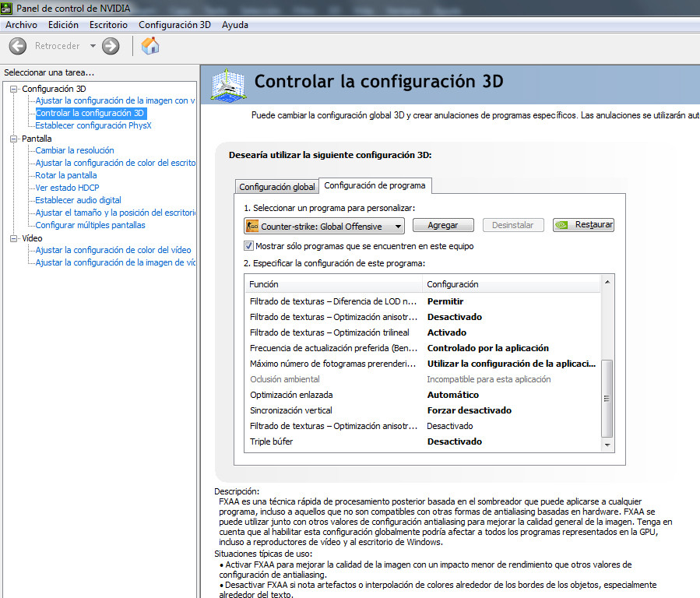Select 'Optimización trilineal' Activado value
The width and height of the screenshot is (700, 598).
[x=447, y=333]
